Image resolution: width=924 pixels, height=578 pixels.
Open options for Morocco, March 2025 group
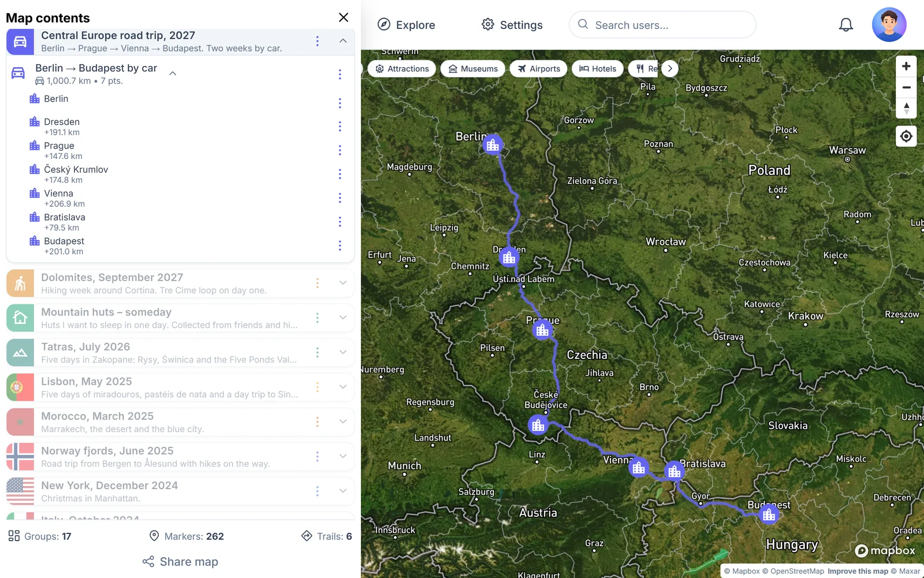pos(317,421)
